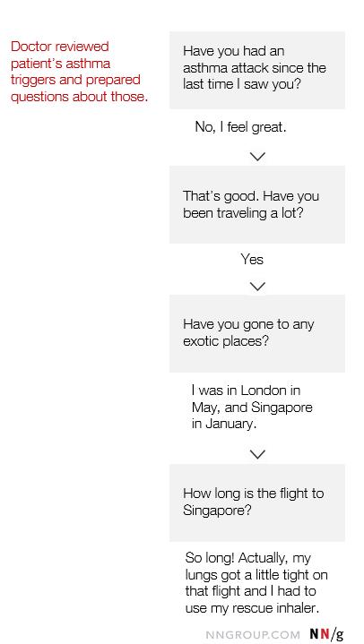Click the "I was in London in May" response
The height and width of the screenshot is (644, 364).
coord(252,407)
